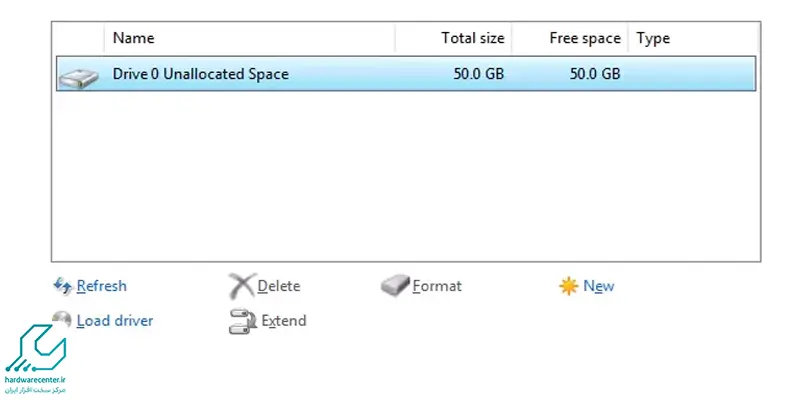
Task: Click the Extend link text
Action: 284,321
